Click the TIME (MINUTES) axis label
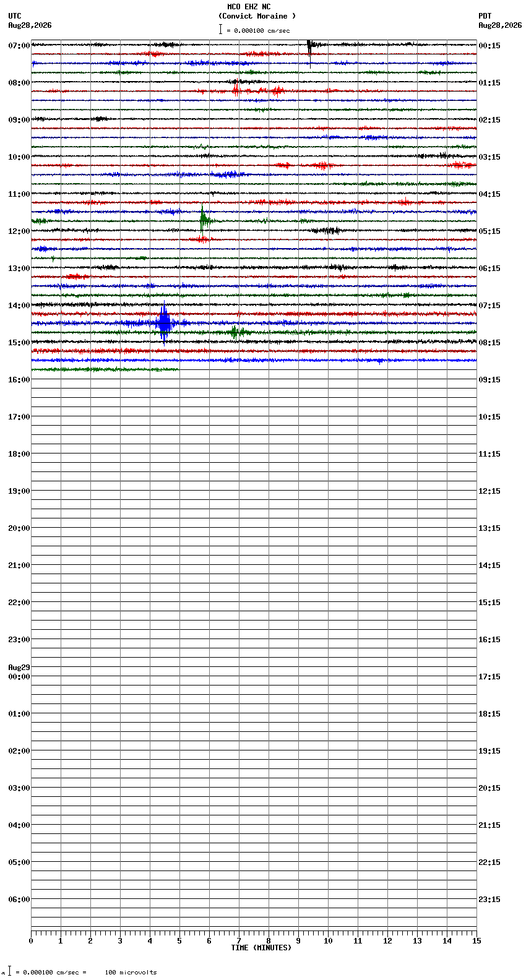Viewport: 526px width, 980px height. 261,947
